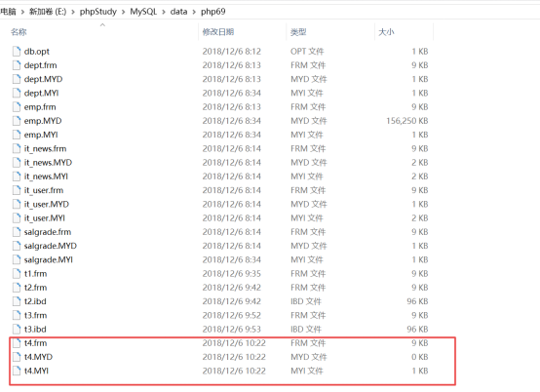Select the it_news.frm file icon
This screenshot has width=540, height=392.
click(x=17, y=149)
